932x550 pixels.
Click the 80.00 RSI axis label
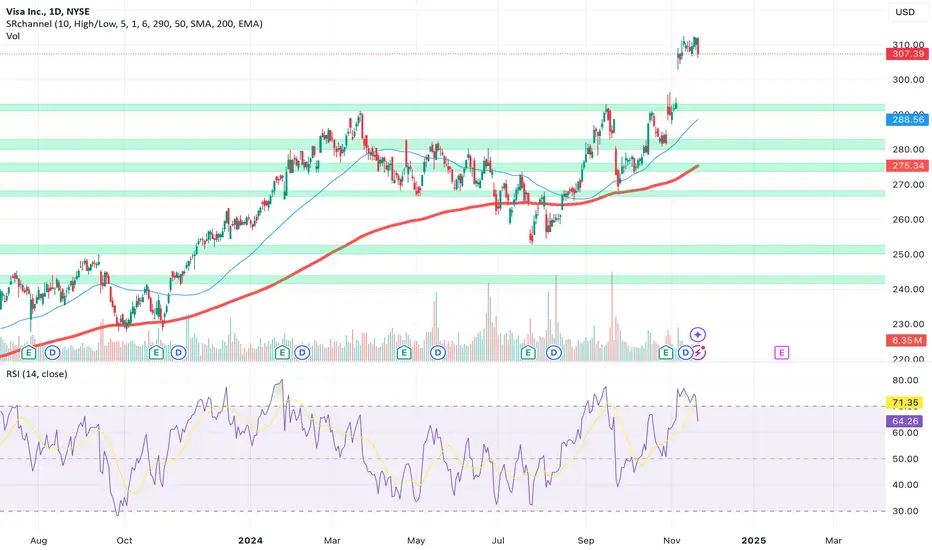click(905, 381)
